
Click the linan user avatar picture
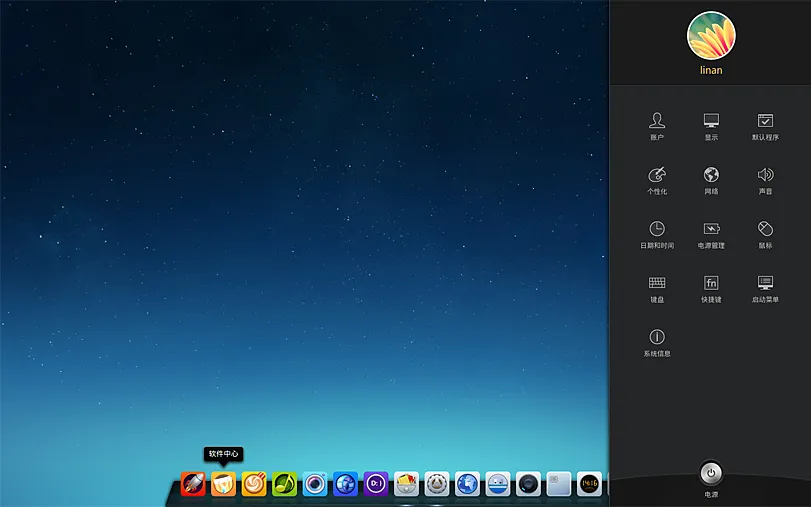(711, 36)
